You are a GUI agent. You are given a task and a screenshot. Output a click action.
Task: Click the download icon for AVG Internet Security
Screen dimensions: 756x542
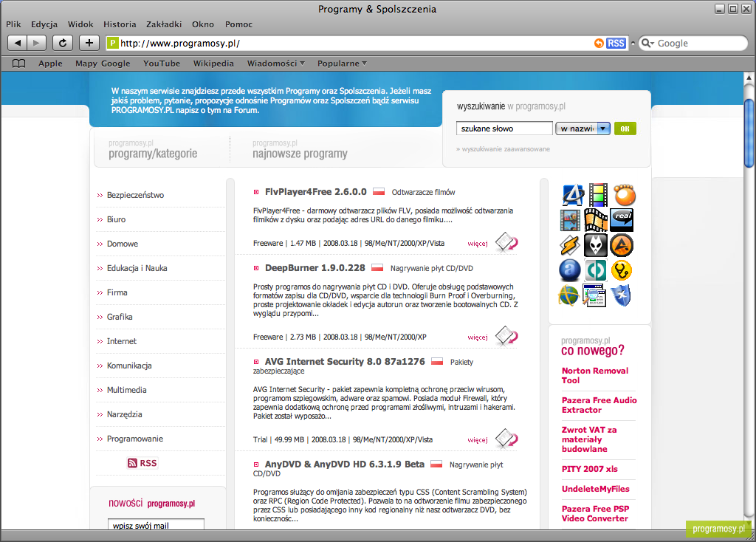[506, 439]
